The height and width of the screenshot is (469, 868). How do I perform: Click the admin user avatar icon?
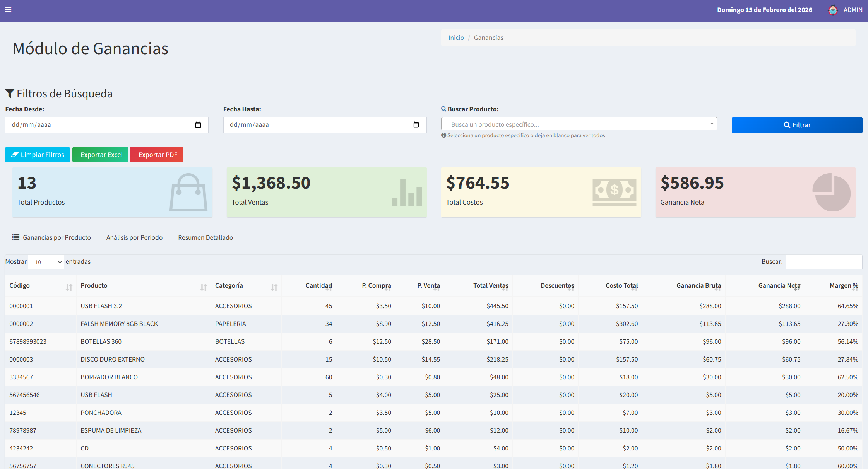833,10
